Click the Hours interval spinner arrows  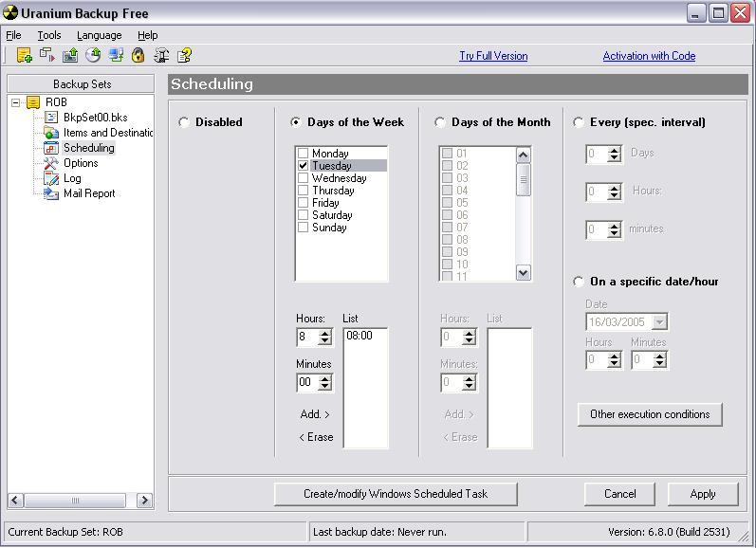tap(614, 192)
